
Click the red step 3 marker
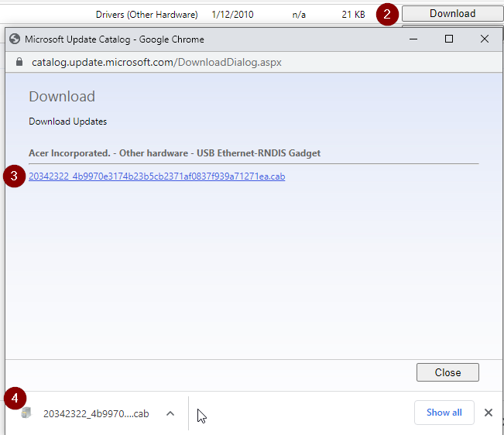coord(14,176)
